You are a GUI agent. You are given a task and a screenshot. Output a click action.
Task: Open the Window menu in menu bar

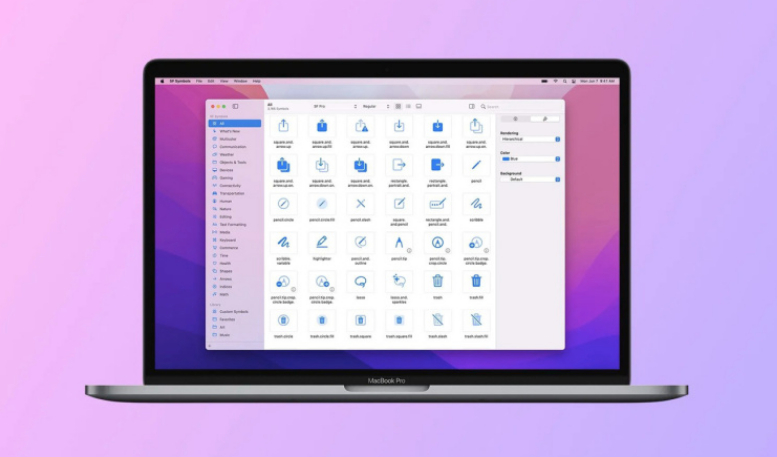pyautogui.click(x=241, y=81)
